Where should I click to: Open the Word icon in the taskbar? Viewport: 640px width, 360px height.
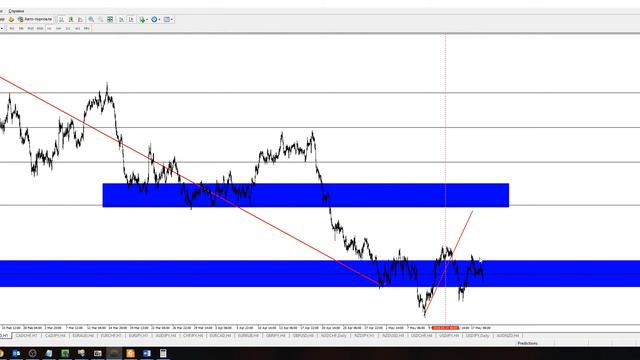coord(147,353)
